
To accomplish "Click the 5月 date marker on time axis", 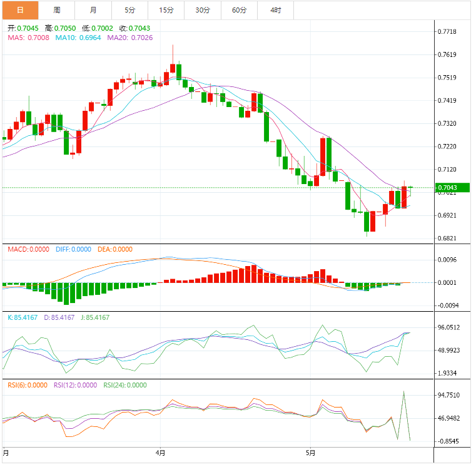I will tap(311, 453).
